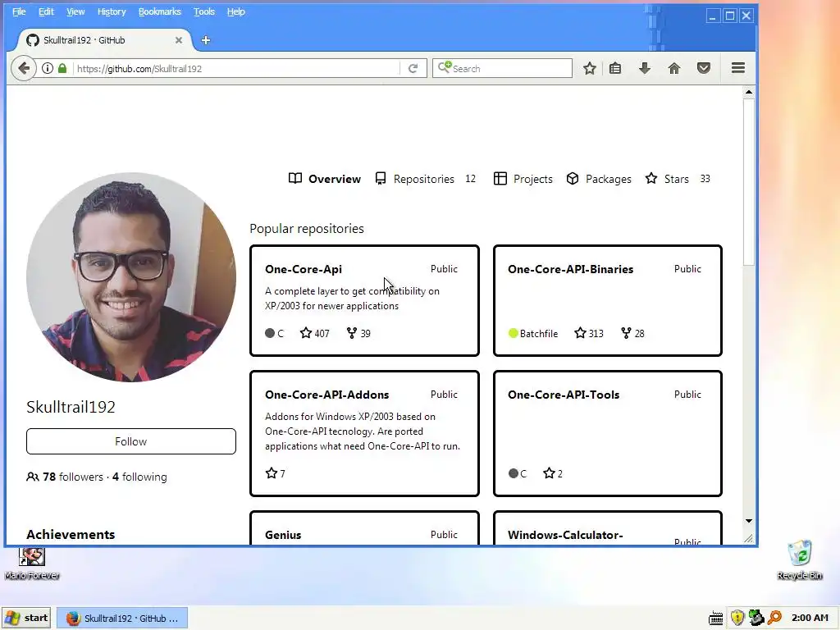Screen dimensions: 840x630
Task: Click the green secure padlock icon
Action: tap(62, 69)
